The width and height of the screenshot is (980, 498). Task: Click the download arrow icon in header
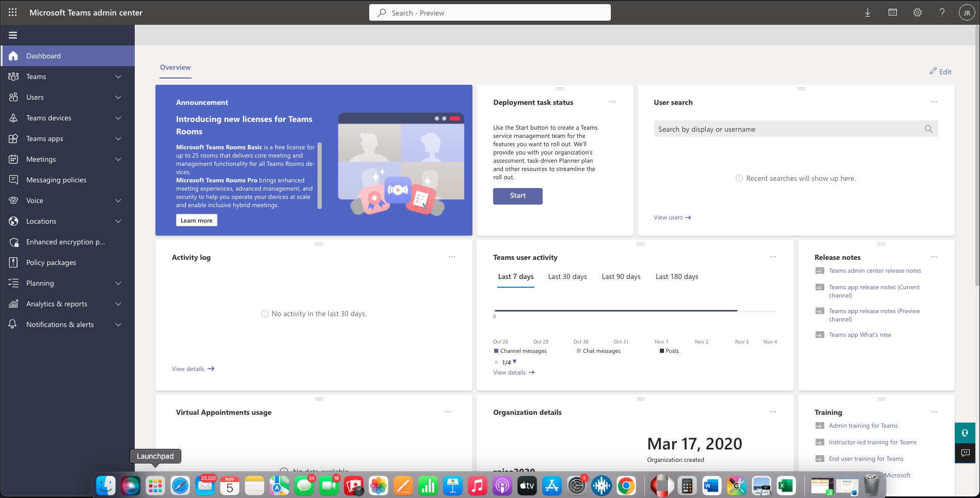tap(867, 12)
